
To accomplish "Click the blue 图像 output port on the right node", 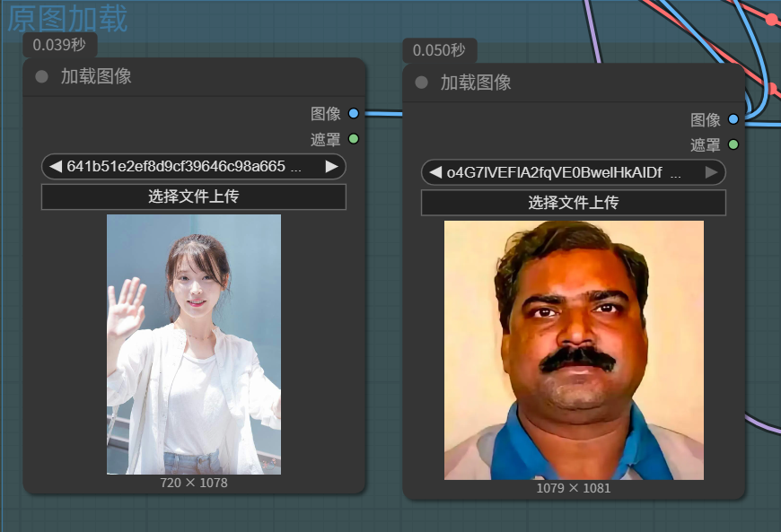I will click(733, 119).
